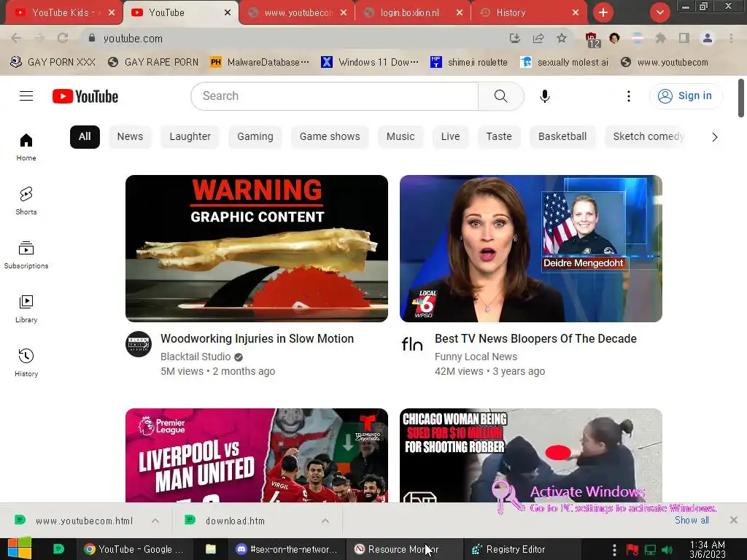Click the install app icon in address bar
Image resolution: width=747 pixels, height=560 pixels.
(x=514, y=38)
